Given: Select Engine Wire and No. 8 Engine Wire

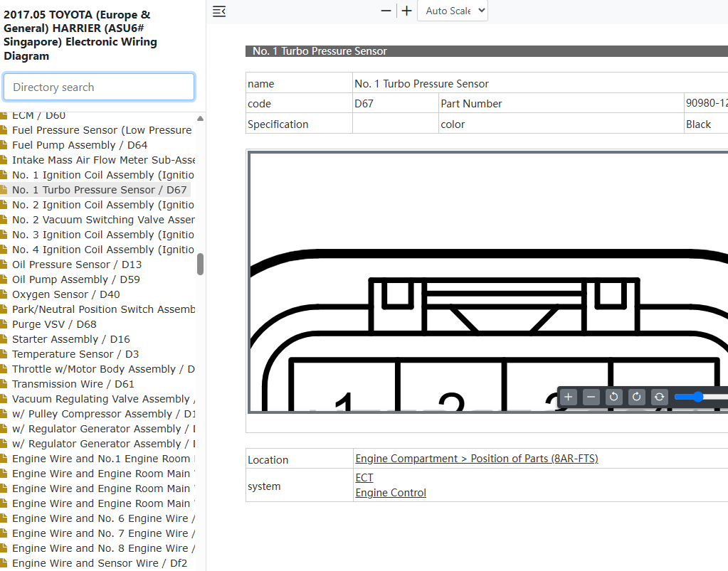Looking at the screenshot, I should [103, 548].
